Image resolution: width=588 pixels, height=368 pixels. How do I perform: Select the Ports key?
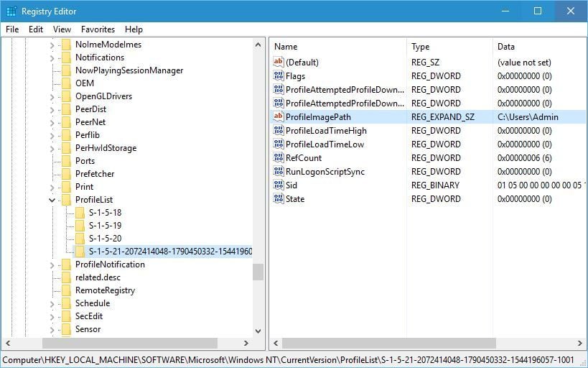point(85,161)
